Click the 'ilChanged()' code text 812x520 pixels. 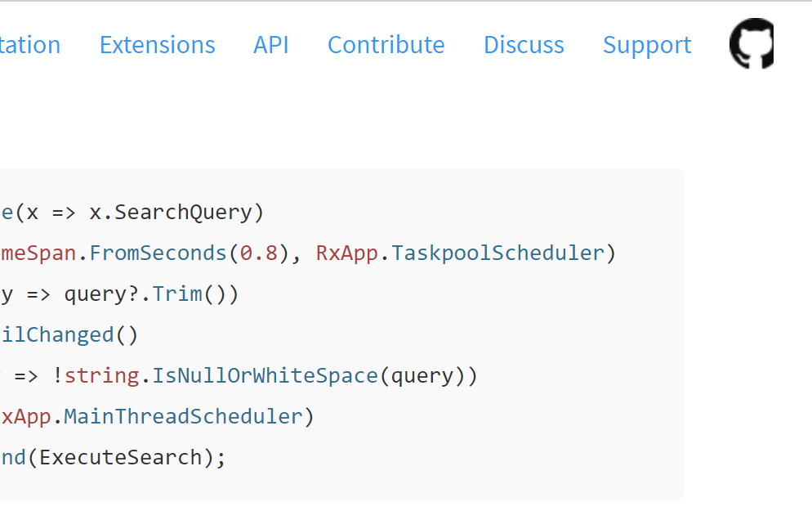point(69,335)
